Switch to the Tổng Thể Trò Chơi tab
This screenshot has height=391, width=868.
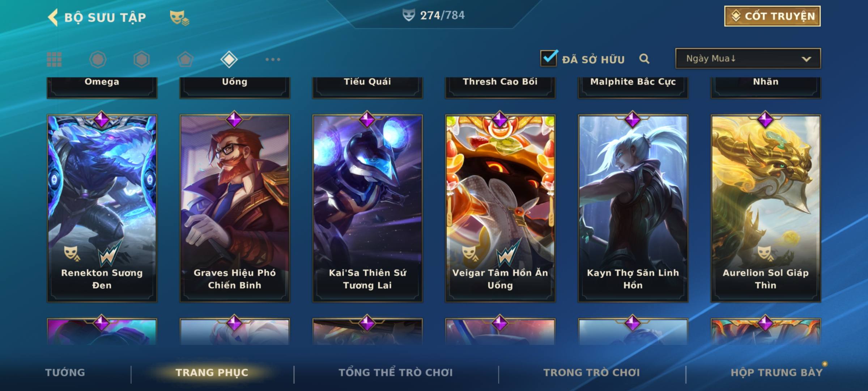[396, 373]
